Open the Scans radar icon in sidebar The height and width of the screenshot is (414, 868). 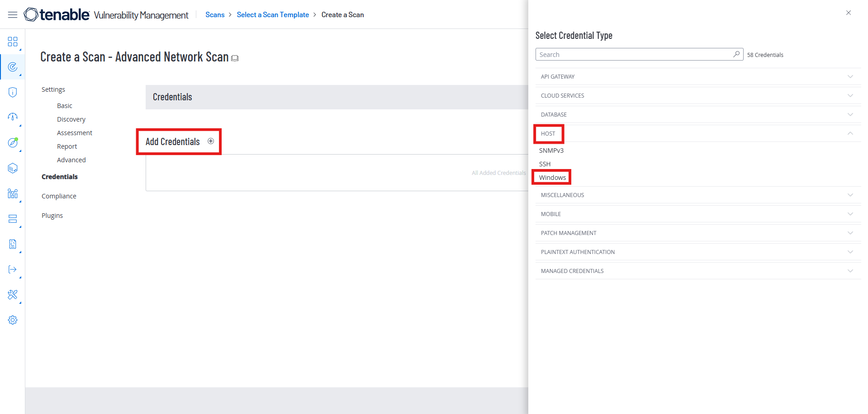[x=13, y=67]
